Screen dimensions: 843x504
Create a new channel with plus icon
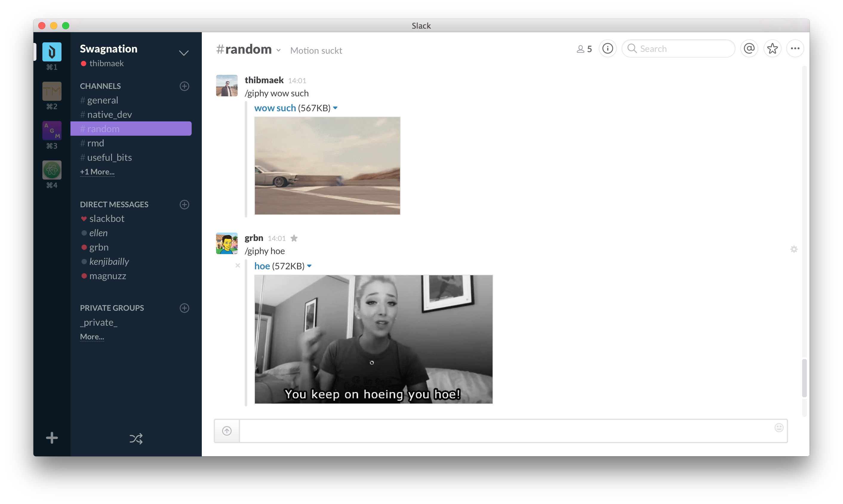[184, 86]
